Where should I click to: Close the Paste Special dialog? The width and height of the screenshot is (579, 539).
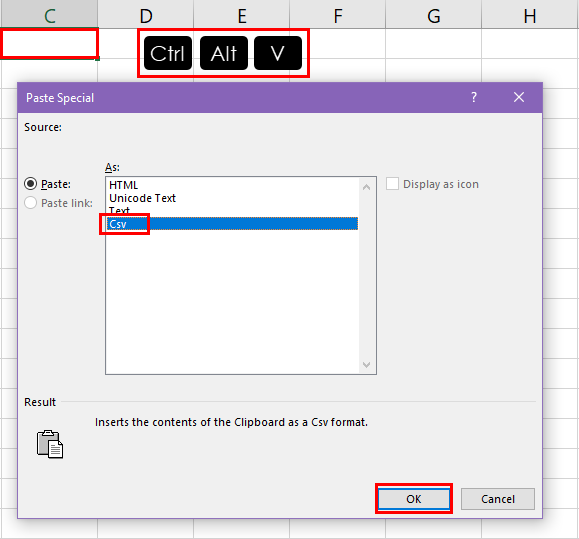click(x=519, y=97)
